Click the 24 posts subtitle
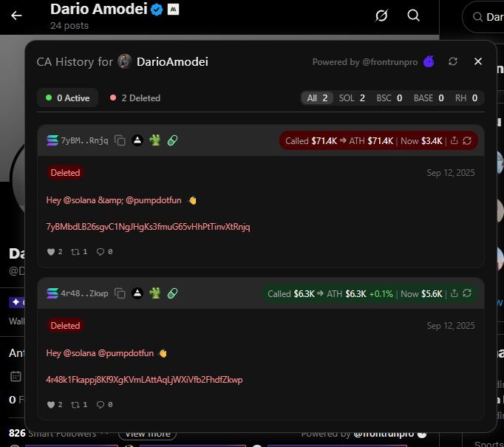This screenshot has height=447, width=504. click(69, 26)
